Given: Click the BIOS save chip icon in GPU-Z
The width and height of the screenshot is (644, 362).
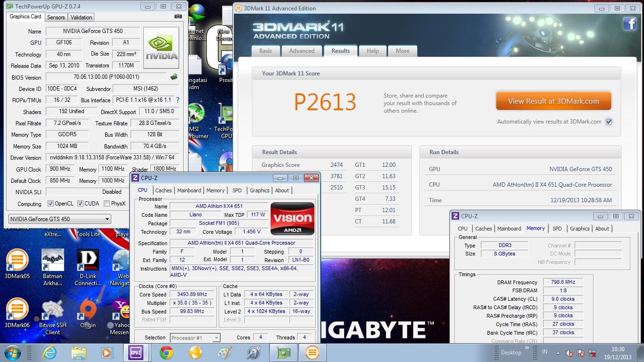Looking at the screenshot, I should (x=174, y=77).
